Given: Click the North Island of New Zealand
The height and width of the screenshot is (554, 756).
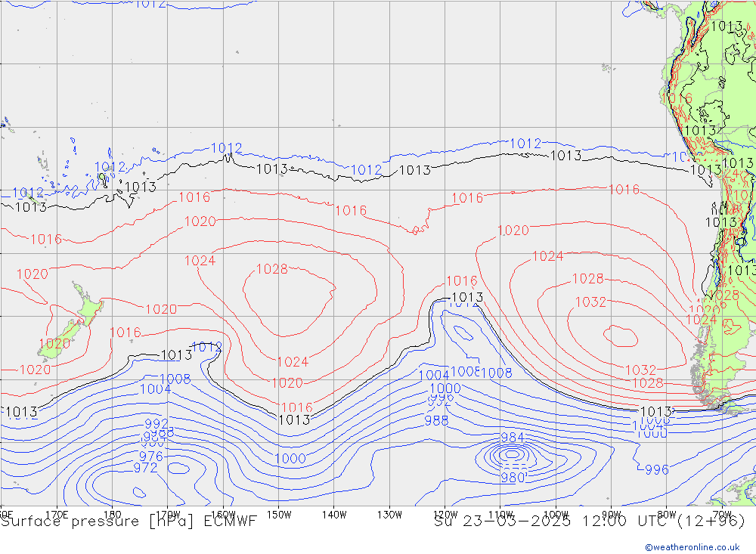Looking at the screenshot, I should point(88,305).
